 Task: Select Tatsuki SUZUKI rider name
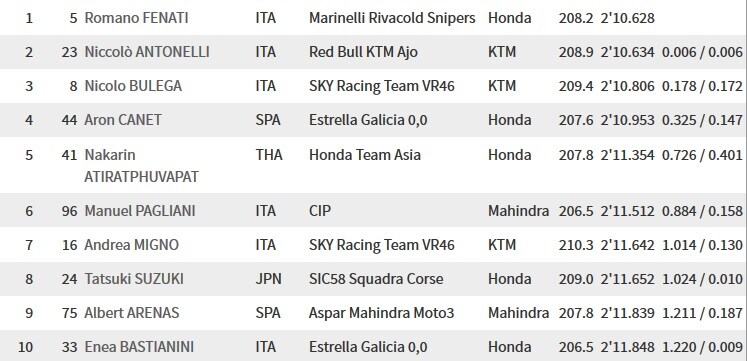point(134,279)
